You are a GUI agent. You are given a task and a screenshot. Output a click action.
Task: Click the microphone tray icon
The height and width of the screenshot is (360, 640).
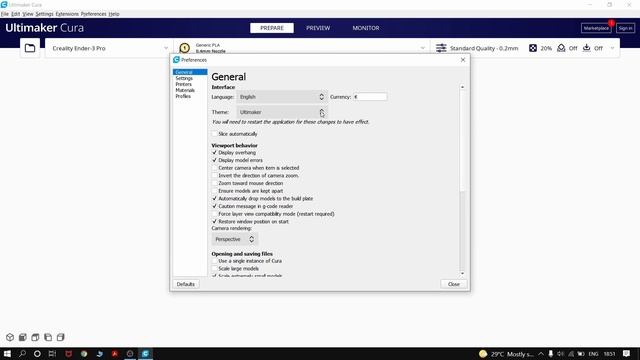[551, 354]
